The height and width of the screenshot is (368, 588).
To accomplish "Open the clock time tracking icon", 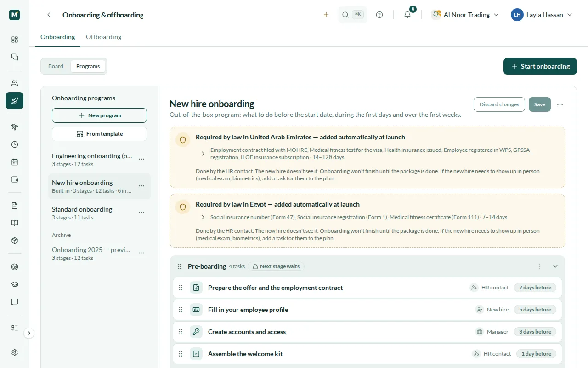I will point(15,144).
